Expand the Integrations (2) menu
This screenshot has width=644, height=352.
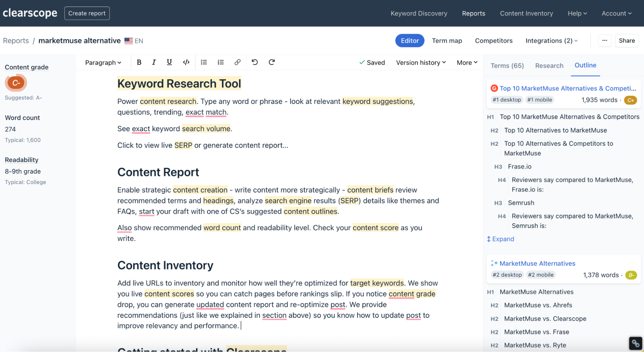click(551, 41)
